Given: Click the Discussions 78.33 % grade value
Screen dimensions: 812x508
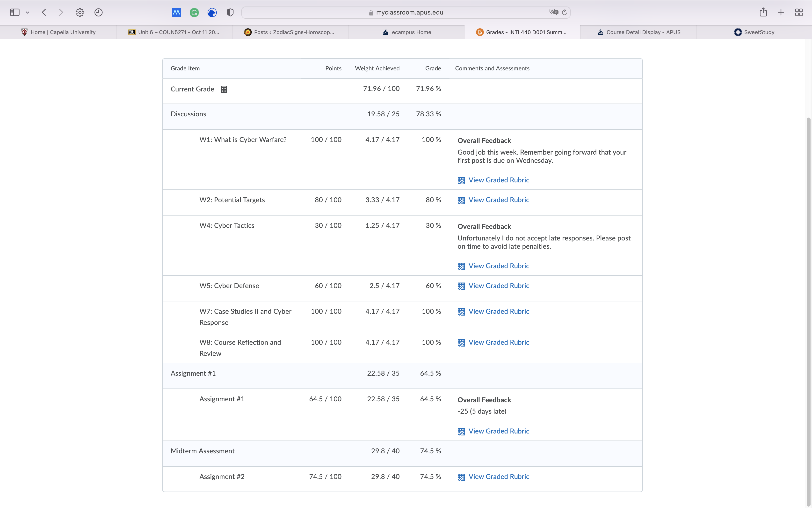Looking at the screenshot, I should point(428,114).
